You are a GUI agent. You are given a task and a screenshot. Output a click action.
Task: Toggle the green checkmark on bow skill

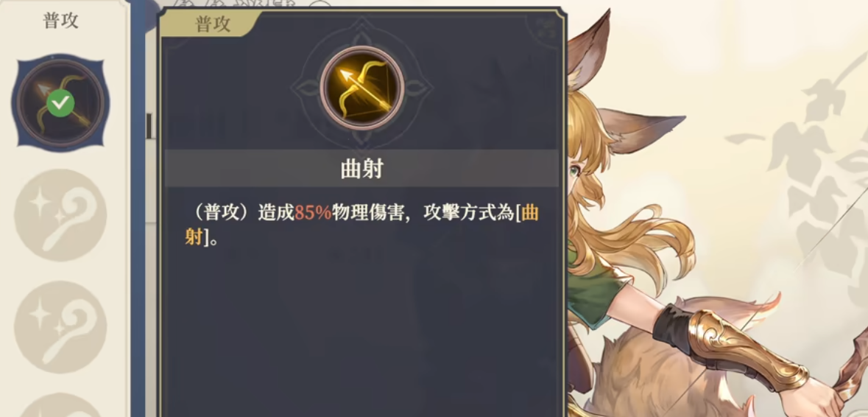[60, 103]
